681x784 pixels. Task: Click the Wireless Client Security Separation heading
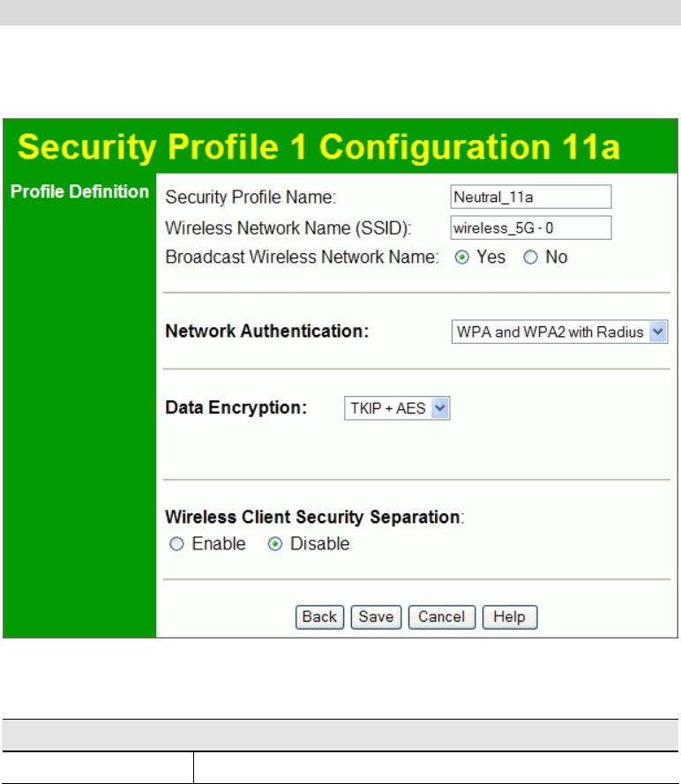tap(315, 516)
